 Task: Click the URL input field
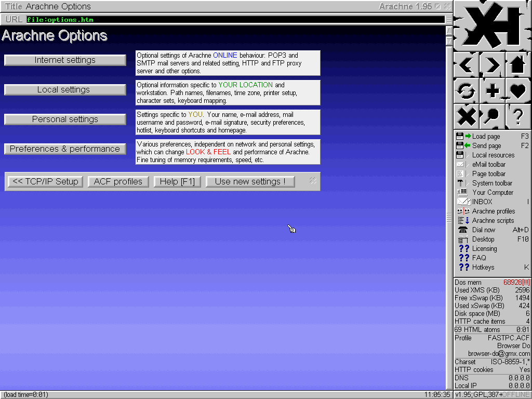coord(235,19)
